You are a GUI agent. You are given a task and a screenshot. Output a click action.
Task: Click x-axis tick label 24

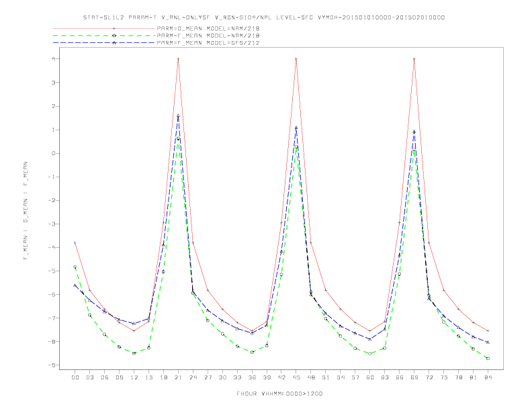pos(193,377)
